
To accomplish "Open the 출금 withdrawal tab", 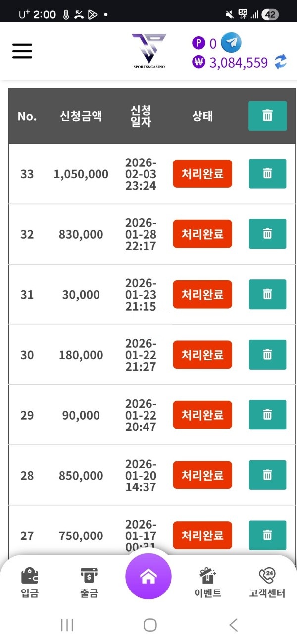I will tap(89, 583).
